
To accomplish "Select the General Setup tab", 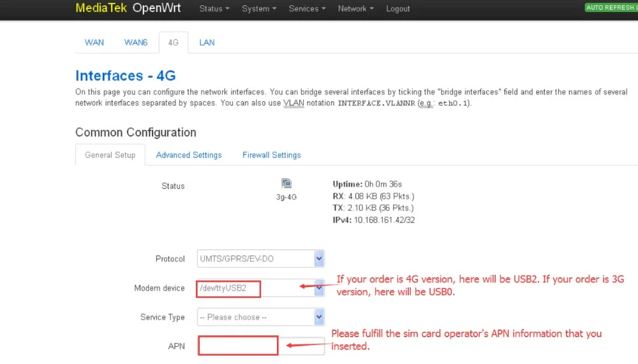I will [110, 155].
